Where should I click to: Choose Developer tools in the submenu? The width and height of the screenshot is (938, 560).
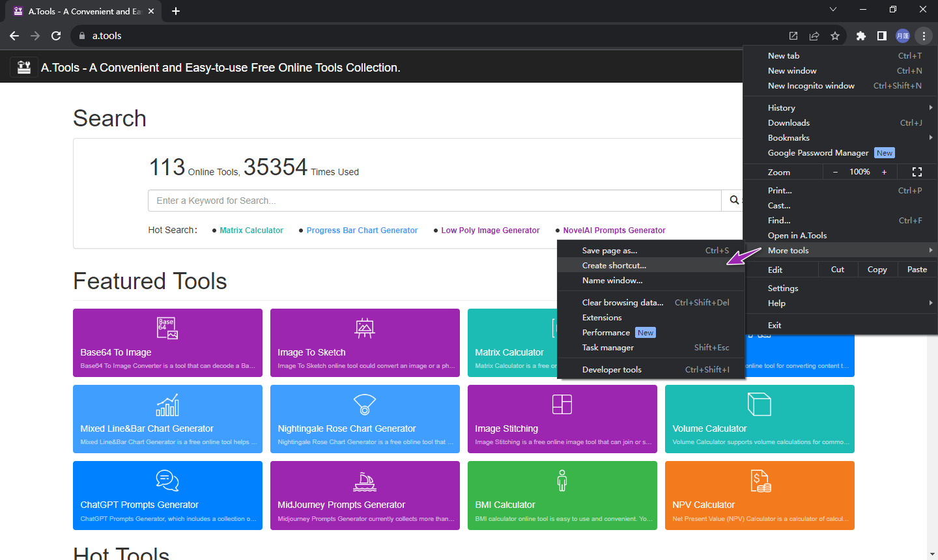pos(612,370)
